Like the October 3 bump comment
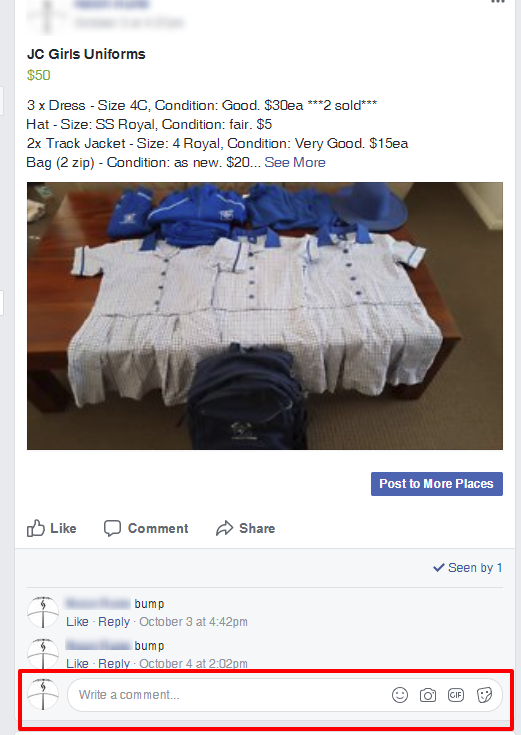 click(77, 622)
